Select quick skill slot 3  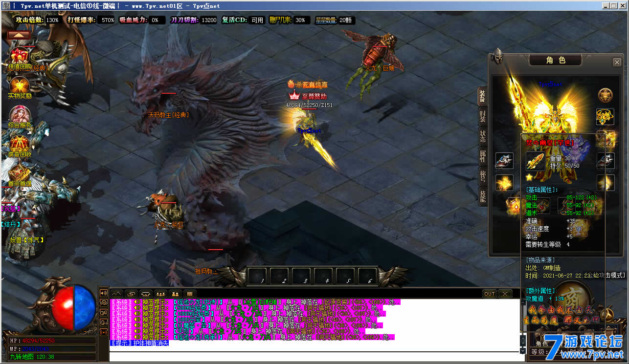coord(301,276)
